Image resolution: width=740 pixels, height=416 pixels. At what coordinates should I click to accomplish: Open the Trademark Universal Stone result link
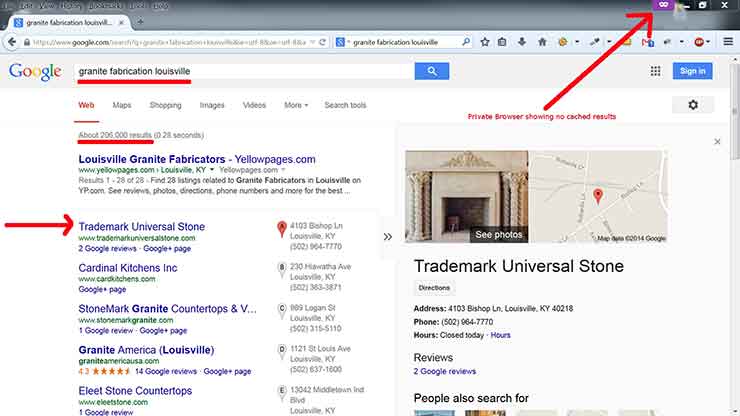coord(142,227)
